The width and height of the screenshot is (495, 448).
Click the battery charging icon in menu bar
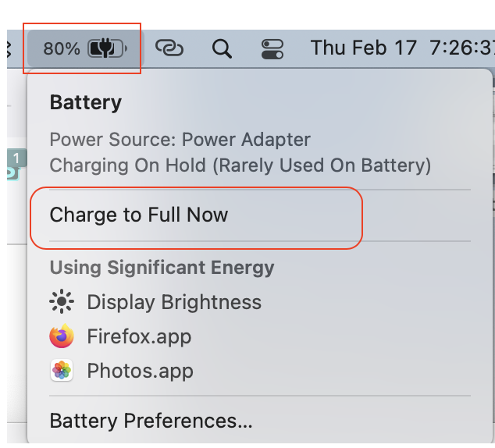click(x=107, y=48)
